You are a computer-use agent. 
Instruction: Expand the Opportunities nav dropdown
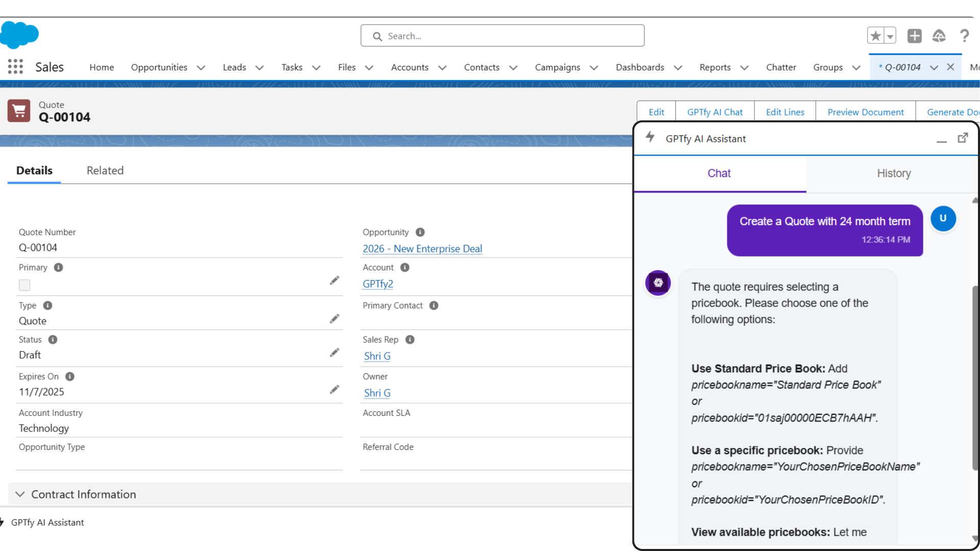click(201, 68)
